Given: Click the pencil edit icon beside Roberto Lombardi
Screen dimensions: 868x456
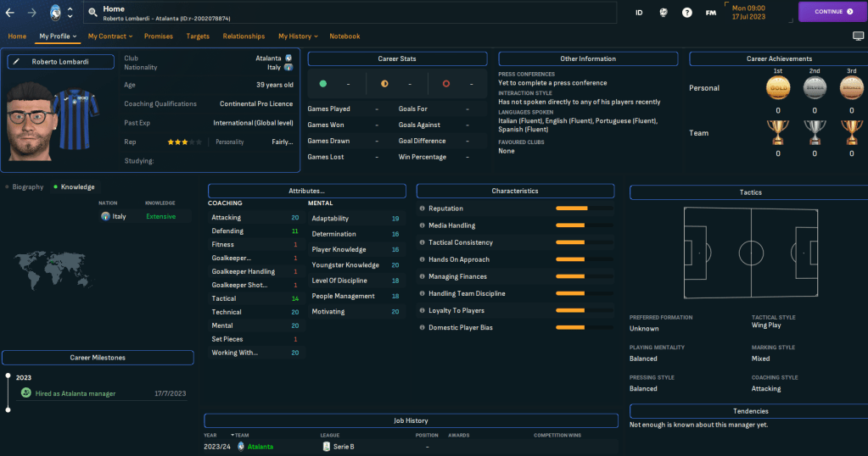Looking at the screenshot, I should coord(15,62).
